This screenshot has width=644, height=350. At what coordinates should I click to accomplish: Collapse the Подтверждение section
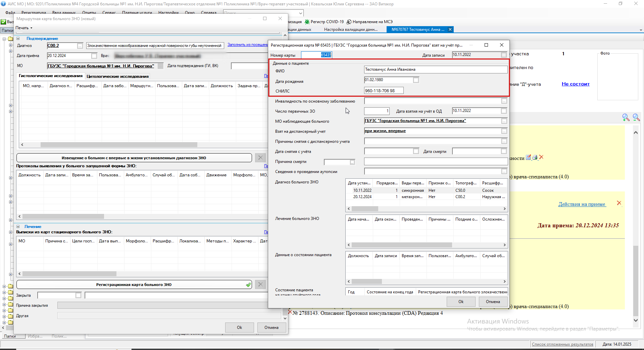click(x=18, y=39)
